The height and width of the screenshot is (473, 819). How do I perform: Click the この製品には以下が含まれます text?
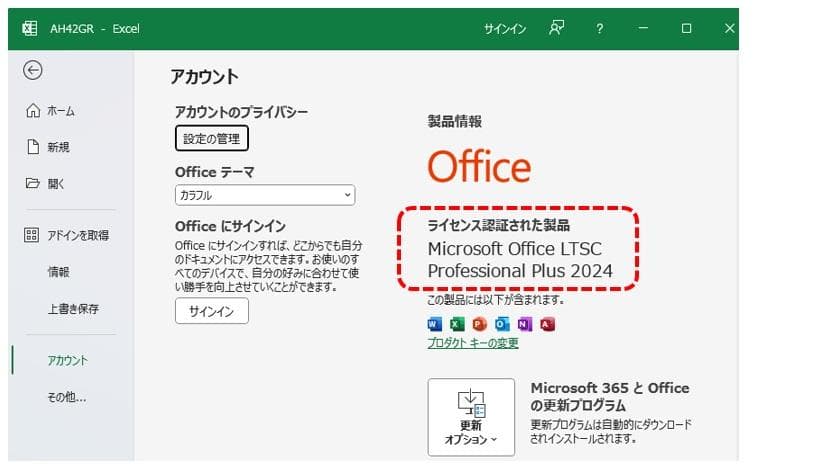click(496, 300)
